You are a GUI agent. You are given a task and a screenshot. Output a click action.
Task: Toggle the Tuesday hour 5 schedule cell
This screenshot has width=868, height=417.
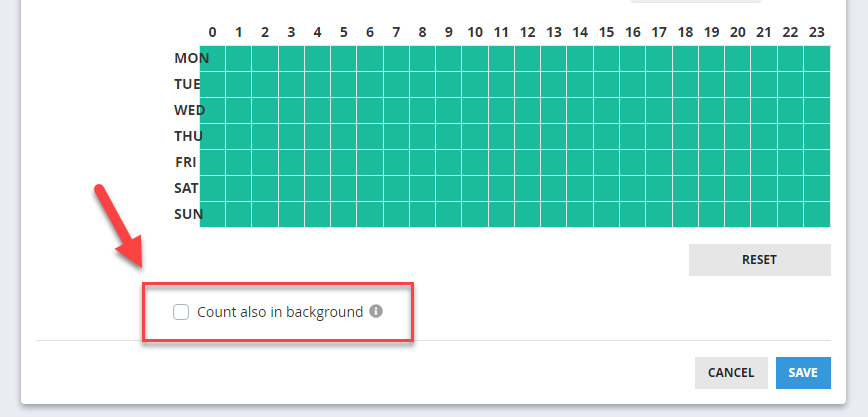point(344,84)
